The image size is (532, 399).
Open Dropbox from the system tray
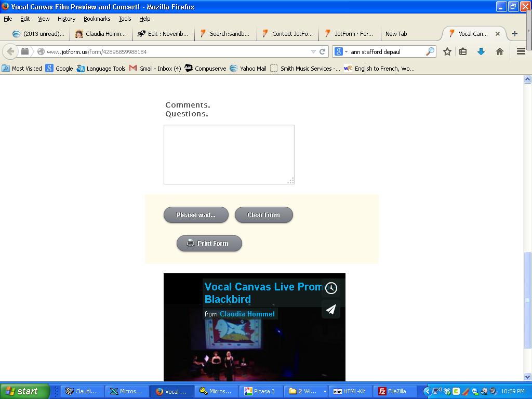(447, 391)
